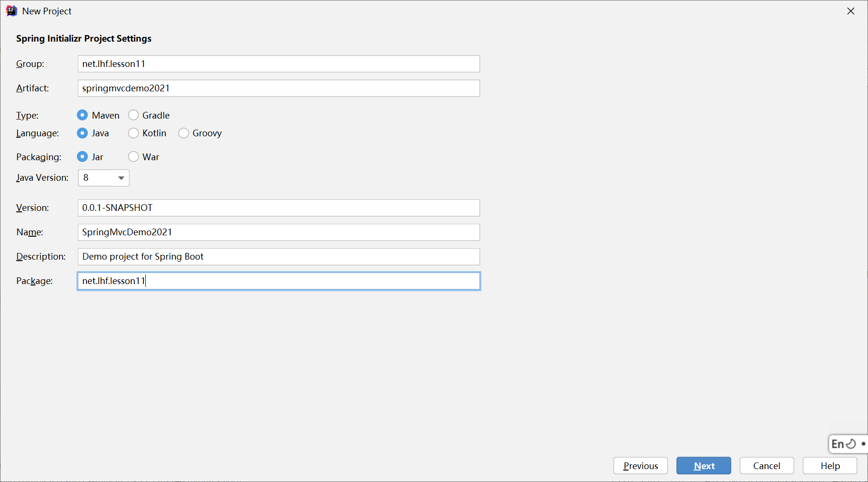The image size is (868, 482).
Task: Click the Java Version label
Action: 43,178
